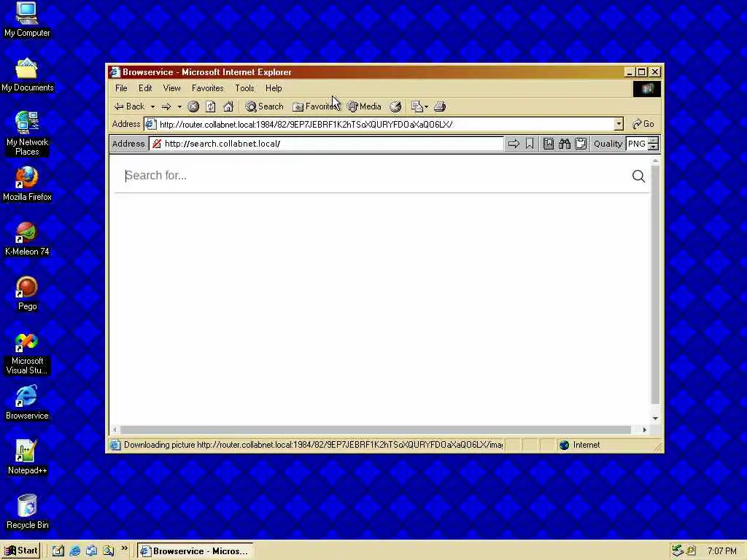Open the Forward history dropdown arrow

click(x=179, y=106)
